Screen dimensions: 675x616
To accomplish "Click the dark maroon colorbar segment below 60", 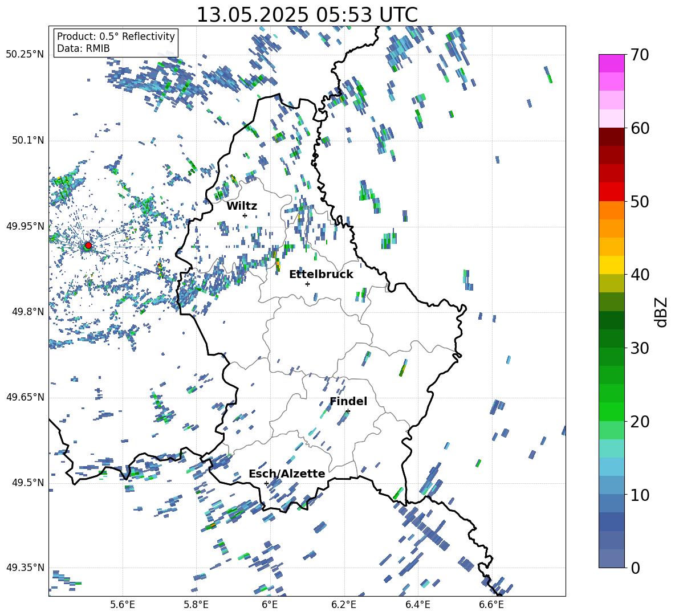I will pos(612,137).
